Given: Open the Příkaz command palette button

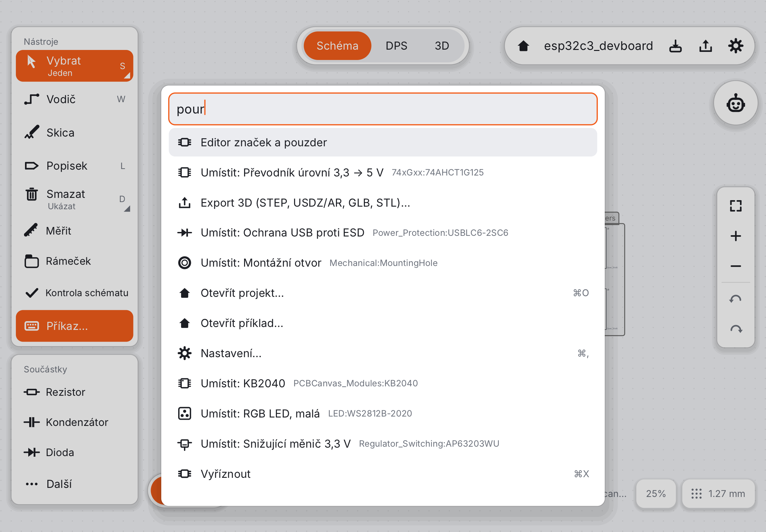Looking at the screenshot, I should [x=74, y=326].
